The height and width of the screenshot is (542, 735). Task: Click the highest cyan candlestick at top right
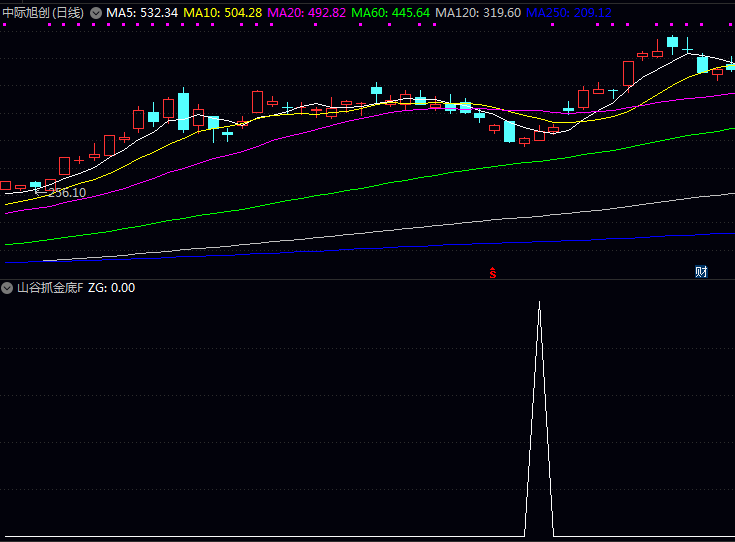click(673, 42)
